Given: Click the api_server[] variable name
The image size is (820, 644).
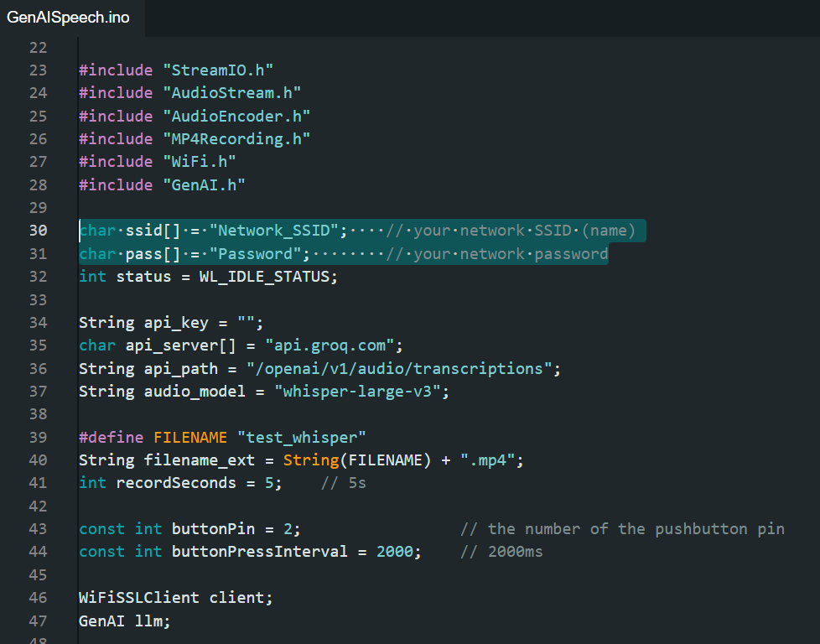Looking at the screenshot, I should point(181,345).
